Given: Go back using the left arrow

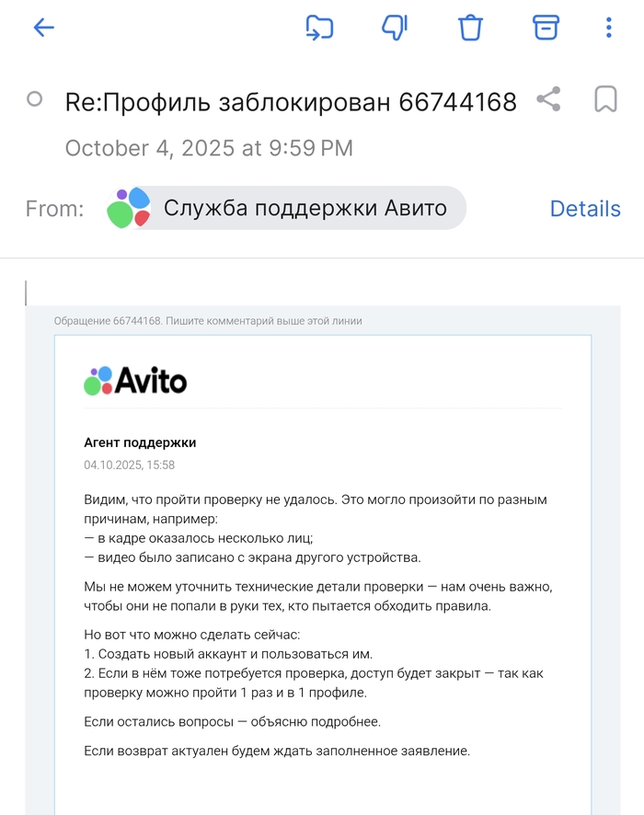Looking at the screenshot, I should (x=44, y=28).
